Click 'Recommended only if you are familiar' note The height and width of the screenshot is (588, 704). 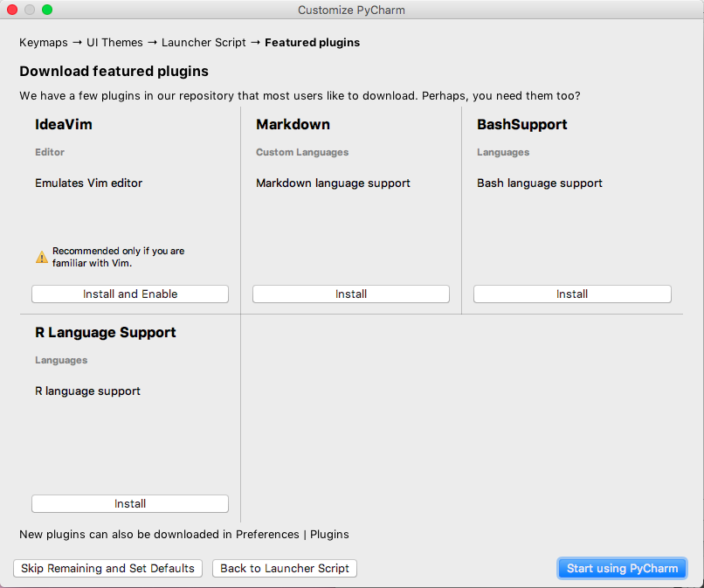(x=119, y=257)
